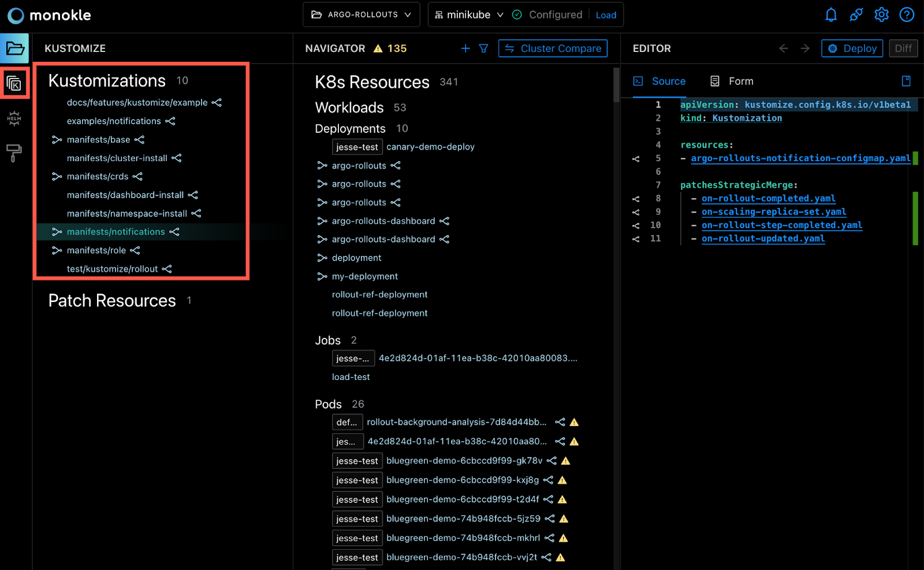Viewport: 924px width, 570px height.
Task: Click the Diff button
Action: point(903,49)
